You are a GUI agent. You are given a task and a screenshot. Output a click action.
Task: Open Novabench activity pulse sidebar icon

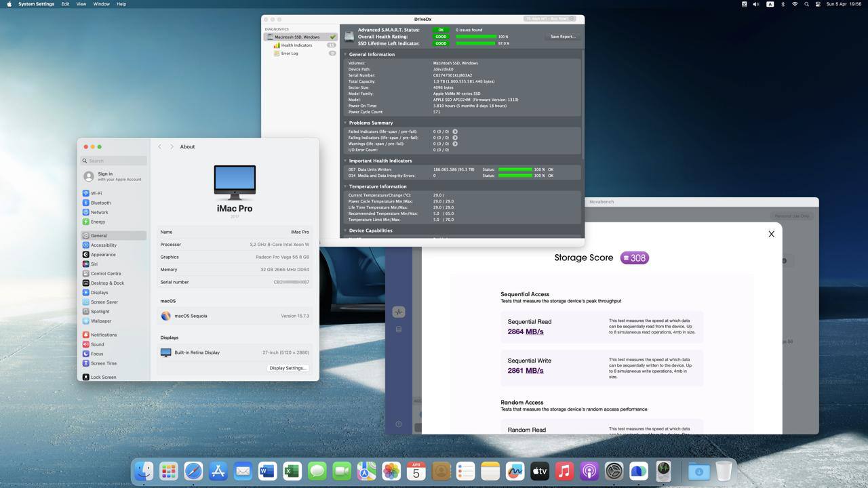pos(399,312)
